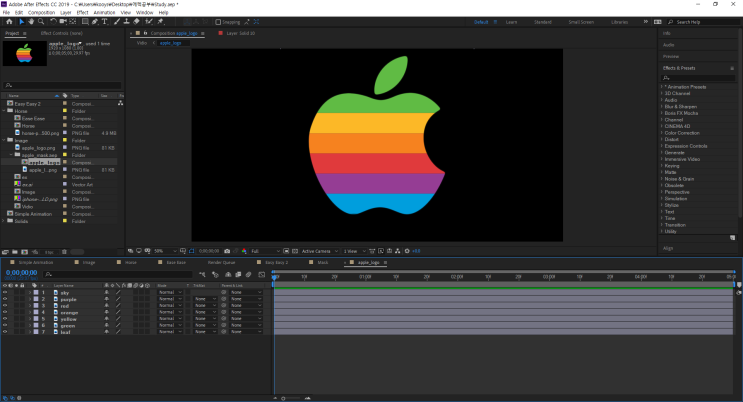The image size is (743, 402).
Task: Hide the leaf layer with its eye icon
Action: 5,332
